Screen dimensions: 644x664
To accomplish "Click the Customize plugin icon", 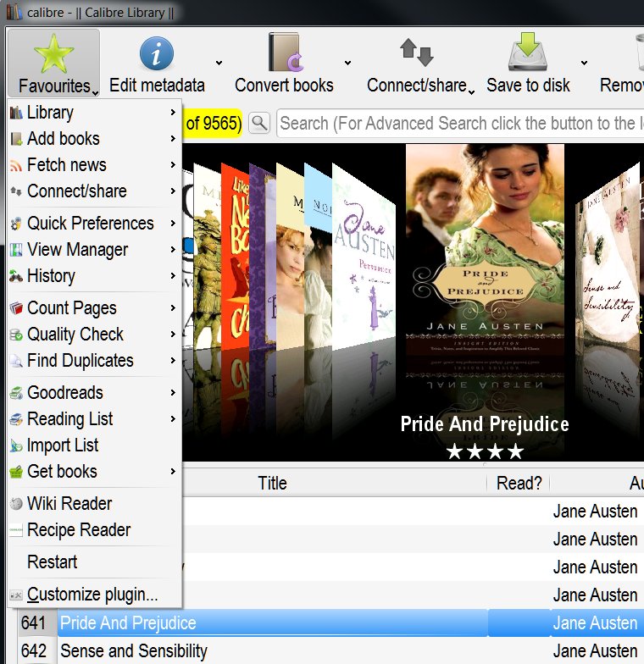I will [16, 595].
